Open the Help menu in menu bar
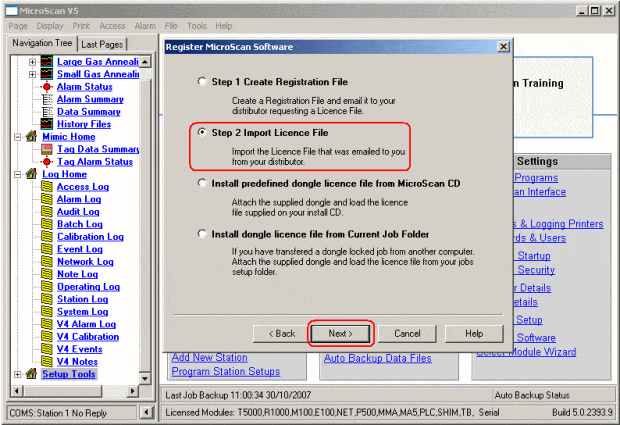 pyautogui.click(x=224, y=26)
